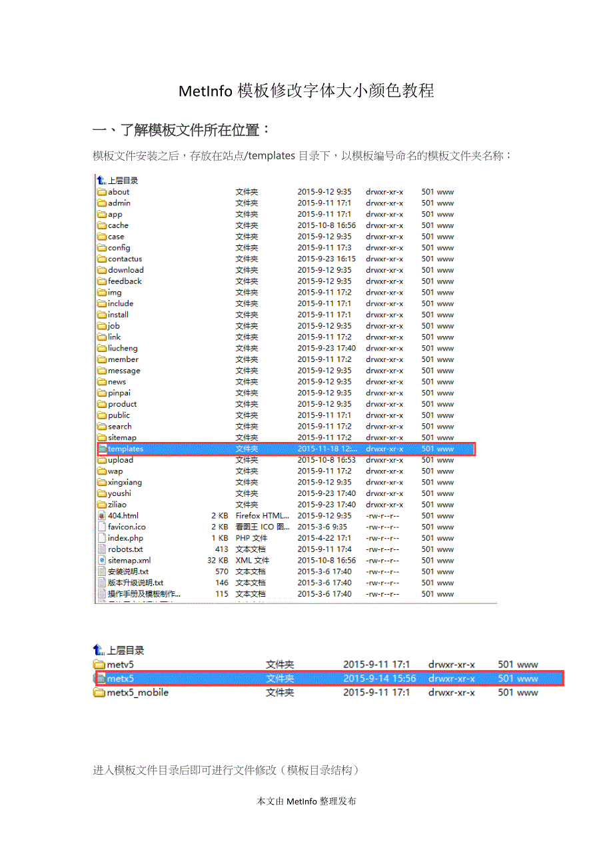Select the 'ziliao' folder name
613x868 pixels.
coord(117,505)
